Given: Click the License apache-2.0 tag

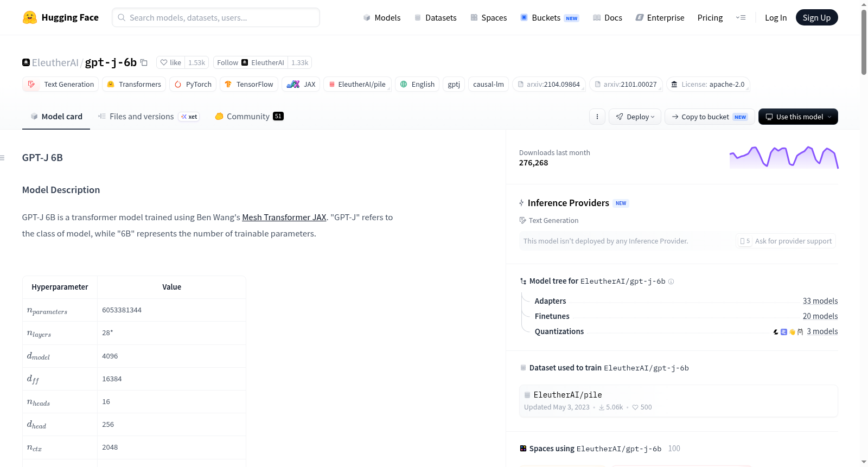Looking at the screenshot, I should 708,84.
